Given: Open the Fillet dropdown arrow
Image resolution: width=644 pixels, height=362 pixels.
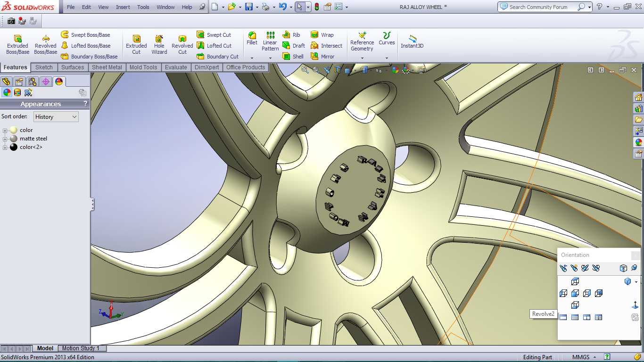Looking at the screenshot, I should [x=252, y=58].
